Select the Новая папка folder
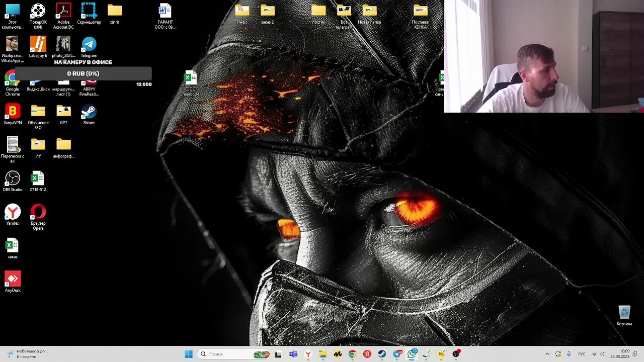The height and width of the screenshot is (362, 644). click(x=369, y=14)
